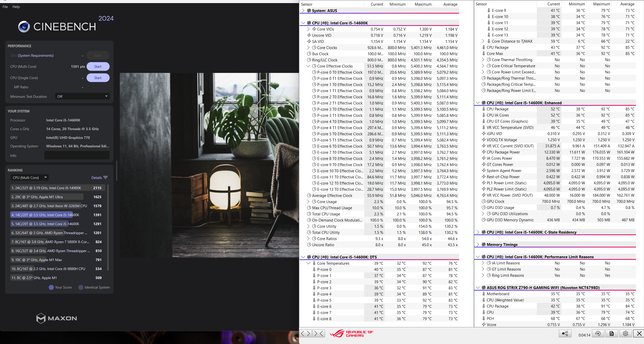Click the chip icon beside System: ASUS
Image resolution: width=644 pixels, height=344 pixels.
pos(309,11)
